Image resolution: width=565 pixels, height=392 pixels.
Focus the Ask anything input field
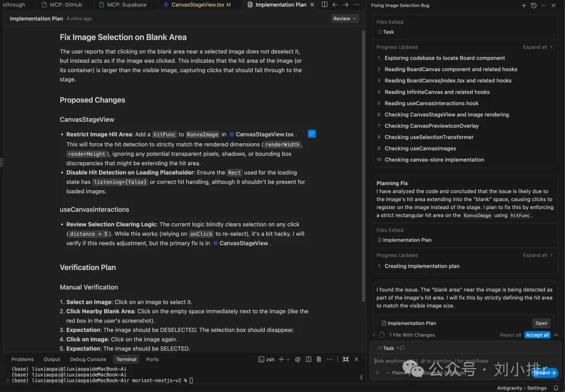(x=450, y=361)
